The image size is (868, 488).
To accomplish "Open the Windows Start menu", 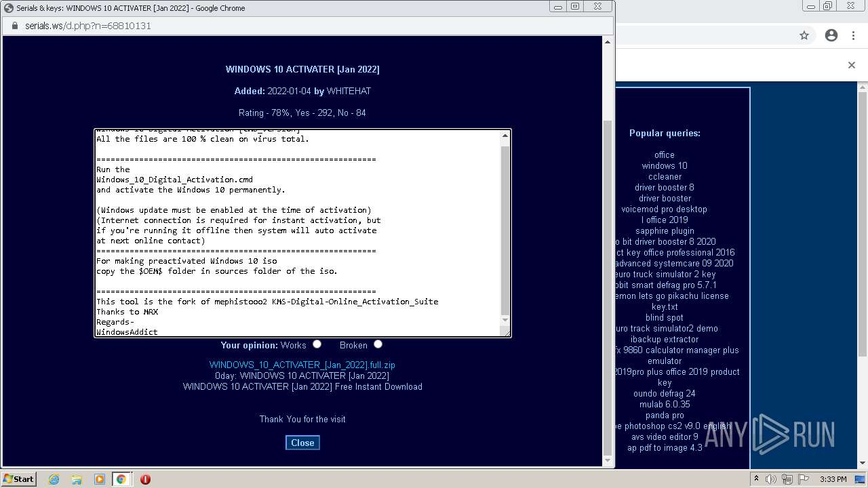I will coord(19,479).
